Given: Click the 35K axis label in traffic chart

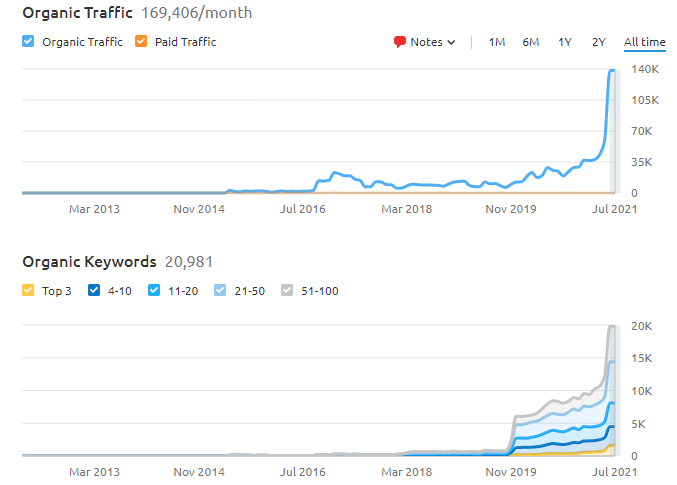Looking at the screenshot, I should (x=642, y=162).
